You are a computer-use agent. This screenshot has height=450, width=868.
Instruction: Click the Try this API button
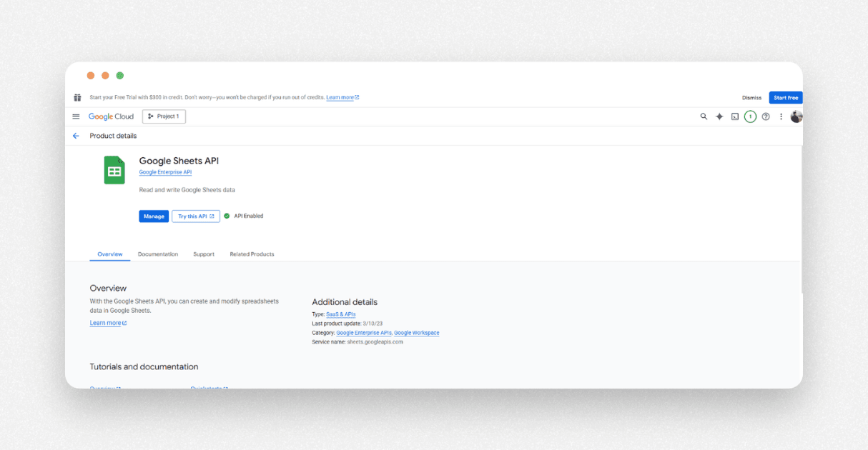click(196, 216)
